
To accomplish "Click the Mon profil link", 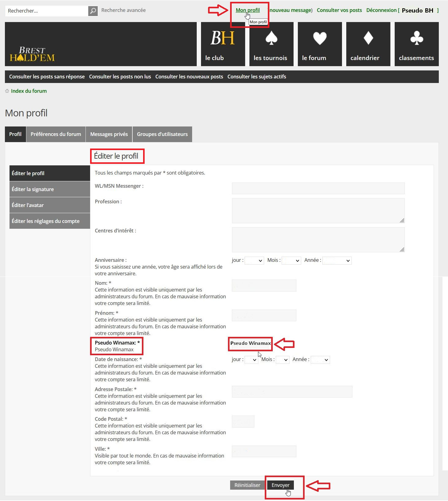I will [x=248, y=10].
